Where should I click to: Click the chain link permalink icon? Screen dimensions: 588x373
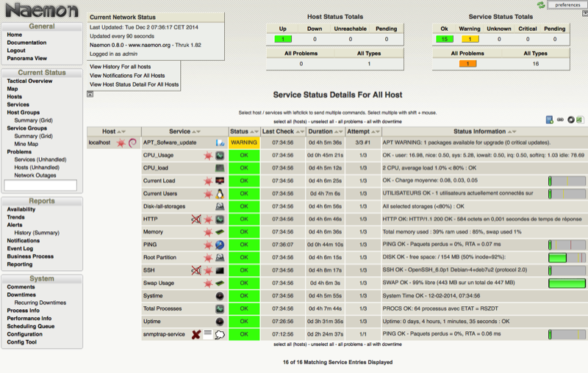pyautogui.click(x=560, y=120)
